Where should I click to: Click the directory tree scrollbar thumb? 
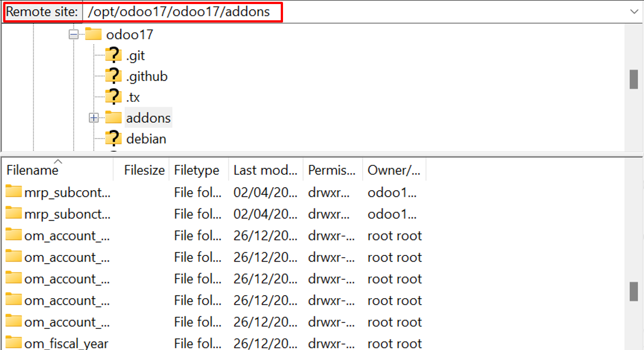pyautogui.click(x=634, y=79)
